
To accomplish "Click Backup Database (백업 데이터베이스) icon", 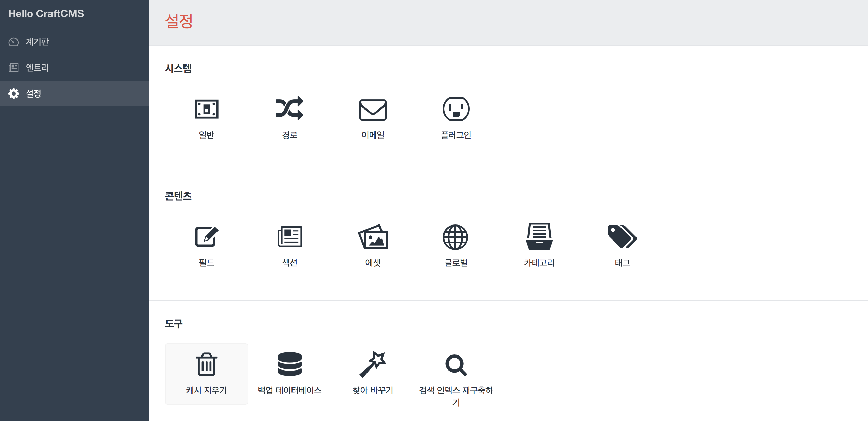I will tap(289, 364).
